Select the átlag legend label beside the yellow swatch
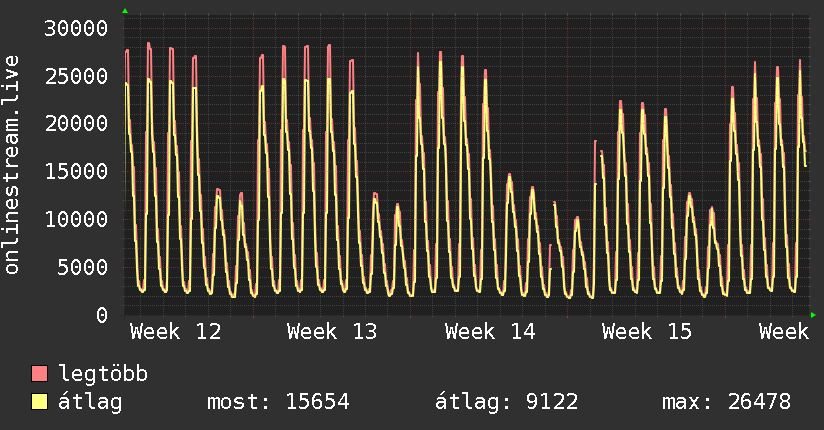 90,403
